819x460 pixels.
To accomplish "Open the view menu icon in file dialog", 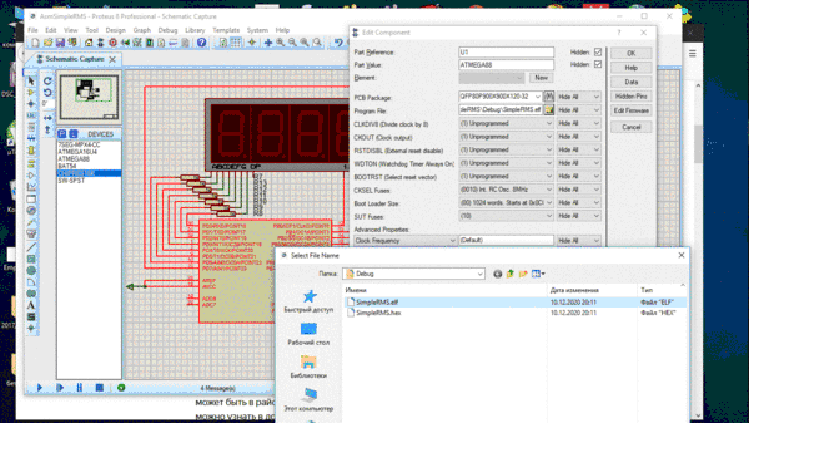I will pyautogui.click(x=538, y=274).
